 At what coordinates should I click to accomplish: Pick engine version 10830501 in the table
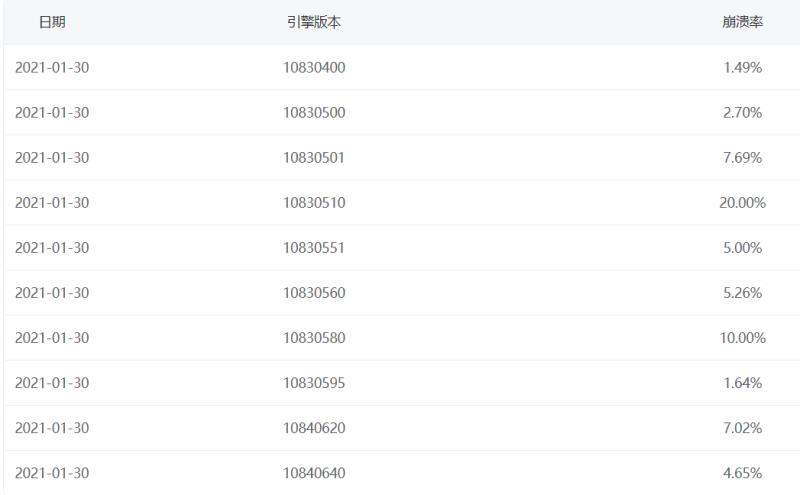coord(314,158)
